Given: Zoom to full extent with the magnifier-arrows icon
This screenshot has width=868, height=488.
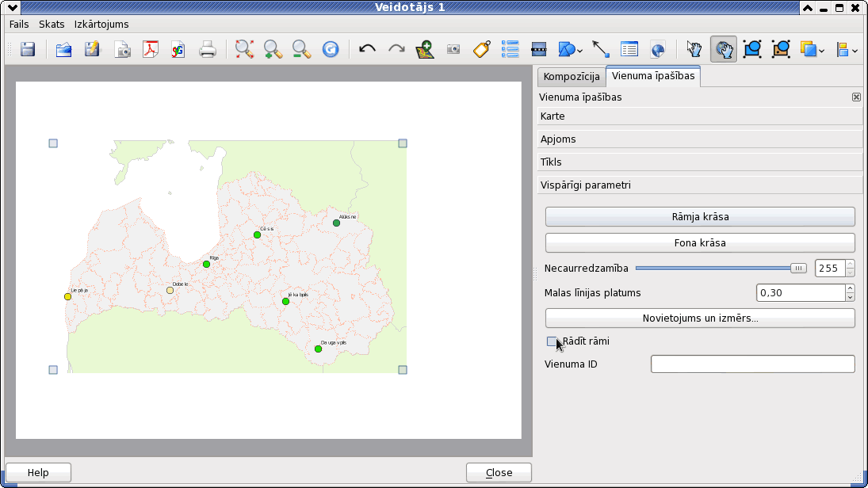Looking at the screenshot, I should pyautogui.click(x=244, y=49).
